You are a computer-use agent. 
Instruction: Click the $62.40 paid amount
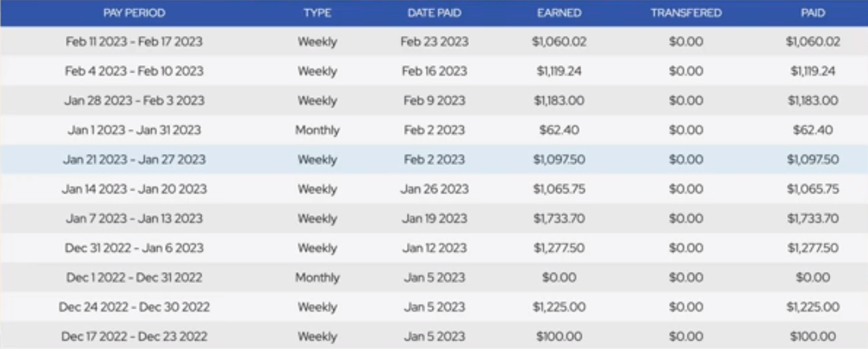coord(813,130)
